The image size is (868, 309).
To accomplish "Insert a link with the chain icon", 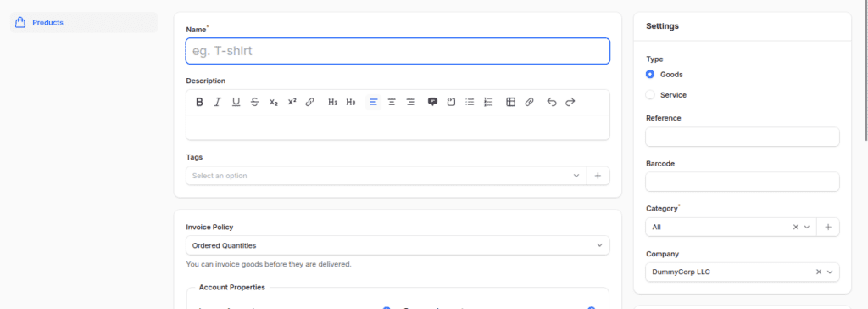I will (x=310, y=102).
